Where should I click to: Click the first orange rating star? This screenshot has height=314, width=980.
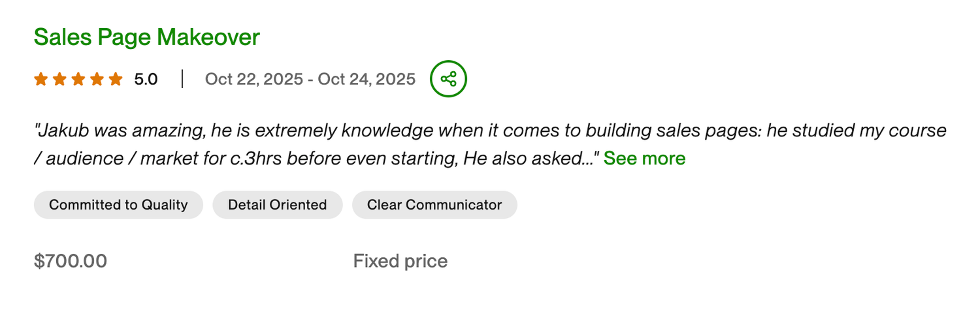pos(41,80)
